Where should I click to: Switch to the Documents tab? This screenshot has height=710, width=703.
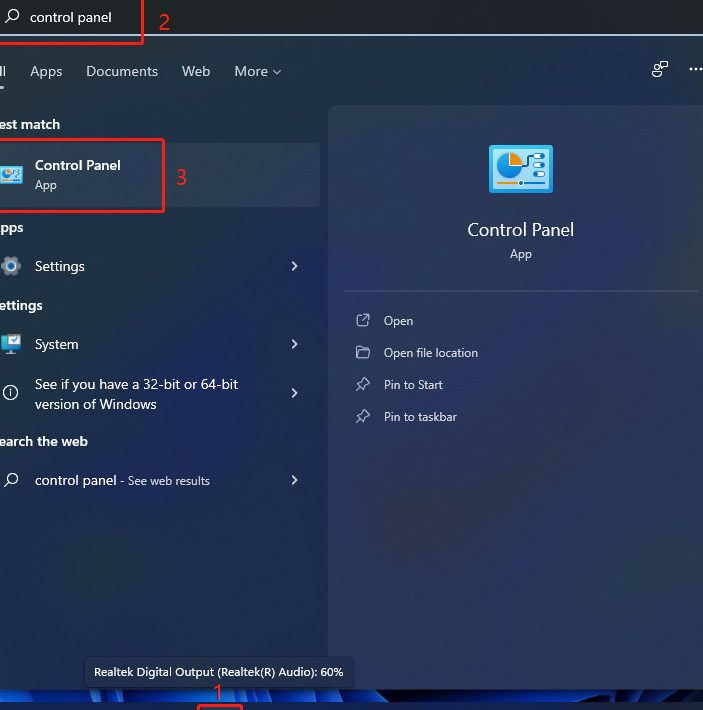[122, 72]
